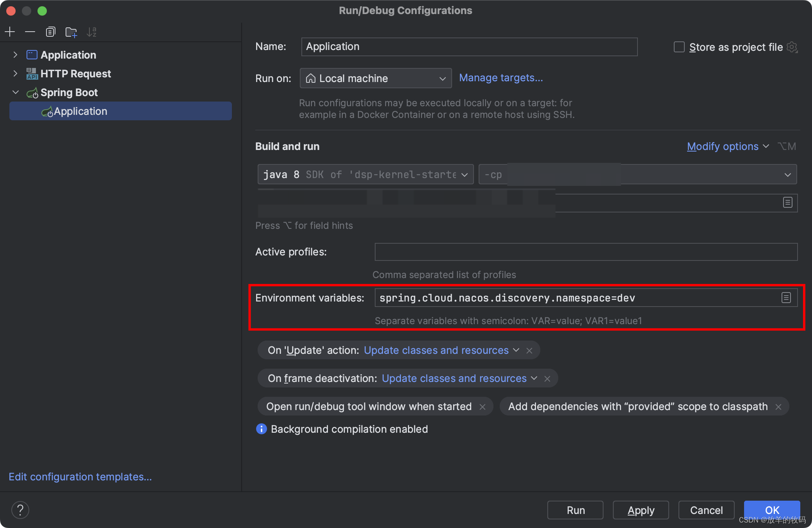Click into the Active profiles field

point(586,252)
